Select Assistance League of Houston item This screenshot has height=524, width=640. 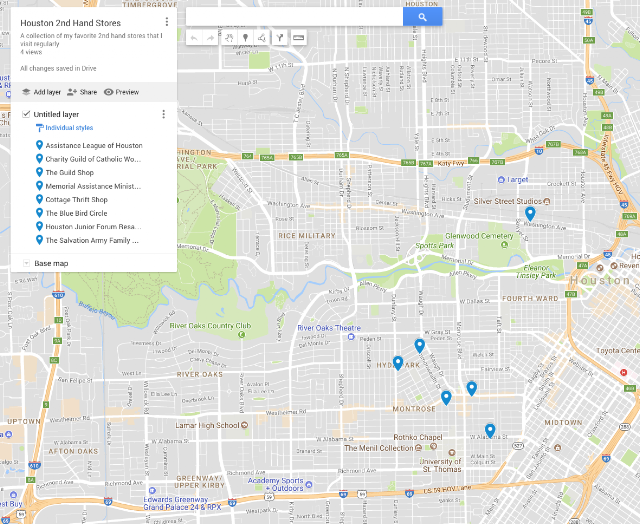tap(94, 145)
